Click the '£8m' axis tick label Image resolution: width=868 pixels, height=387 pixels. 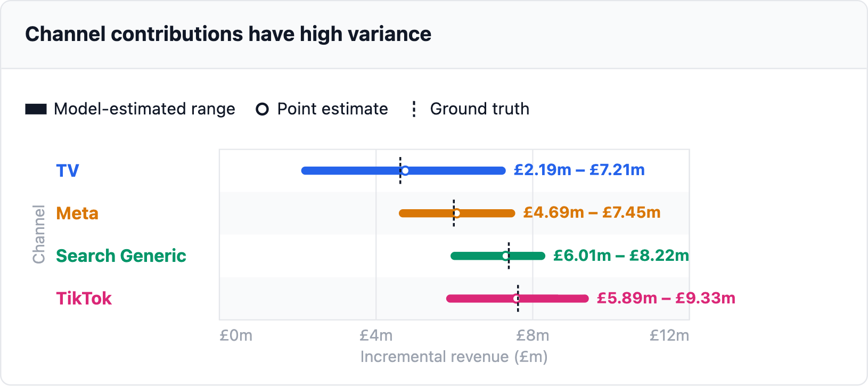tap(533, 336)
